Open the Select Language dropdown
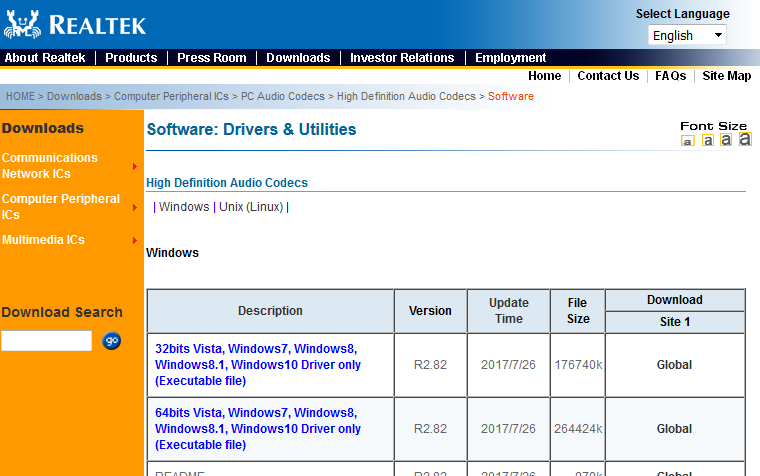This screenshot has height=476, width=760. point(687,35)
